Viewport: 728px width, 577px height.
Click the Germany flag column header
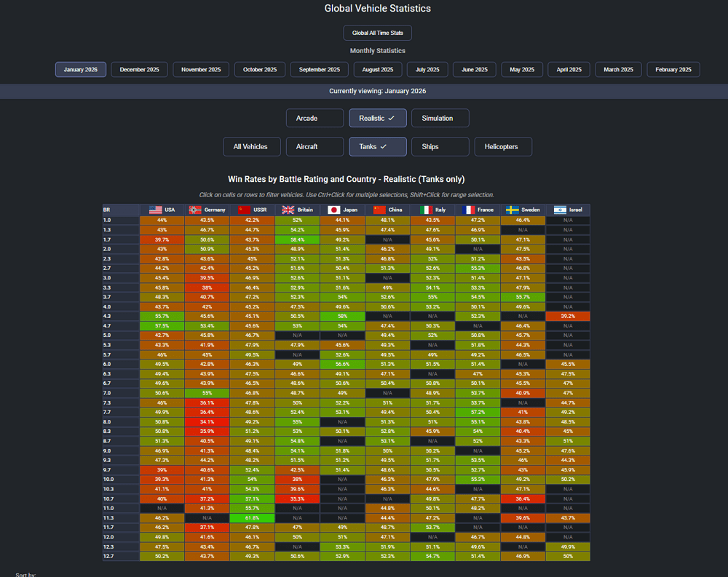click(x=207, y=210)
